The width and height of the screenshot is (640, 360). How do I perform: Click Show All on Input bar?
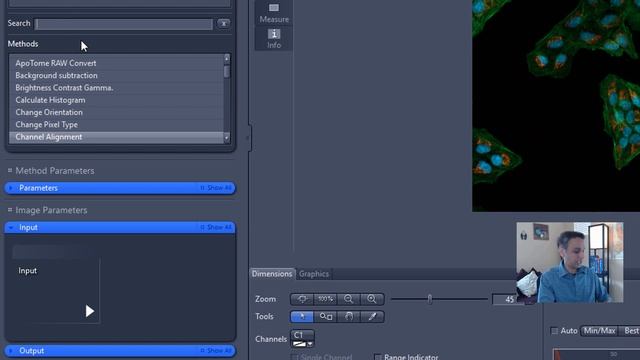(x=216, y=227)
